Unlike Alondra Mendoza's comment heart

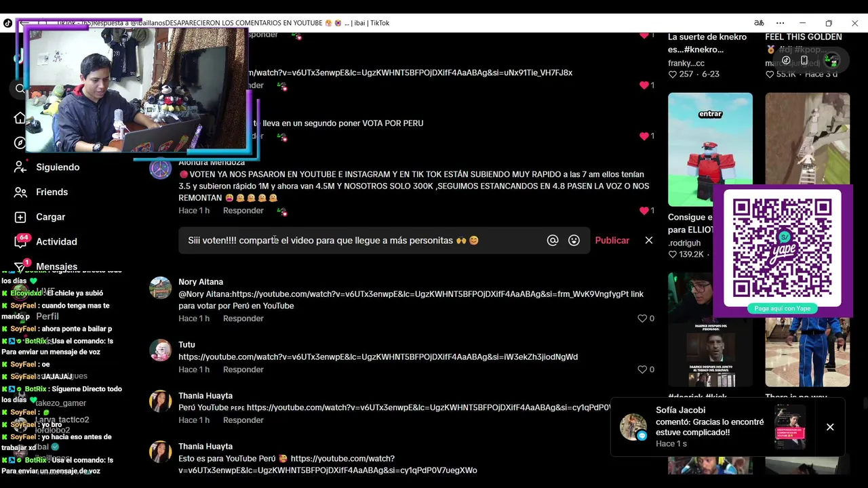(x=644, y=211)
